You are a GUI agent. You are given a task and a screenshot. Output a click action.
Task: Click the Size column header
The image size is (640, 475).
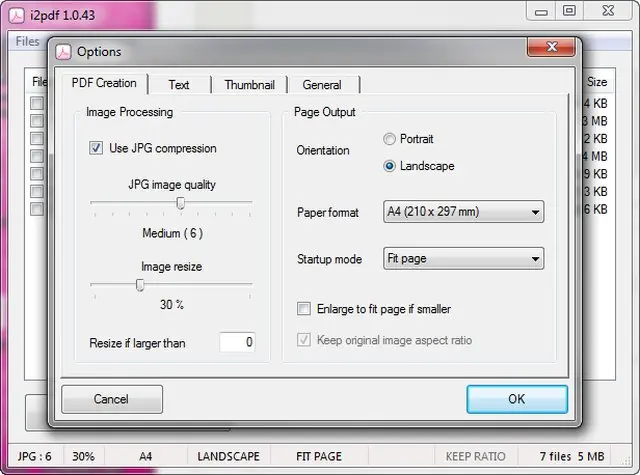(596, 82)
